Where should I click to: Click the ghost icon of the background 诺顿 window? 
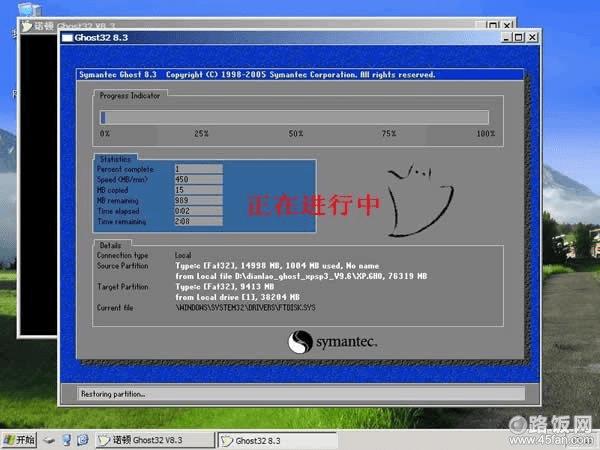27,26
